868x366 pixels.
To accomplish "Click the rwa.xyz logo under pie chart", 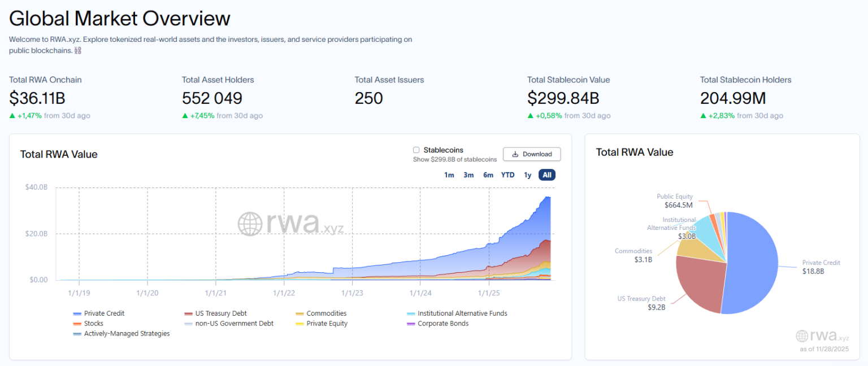I will (802, 336).
